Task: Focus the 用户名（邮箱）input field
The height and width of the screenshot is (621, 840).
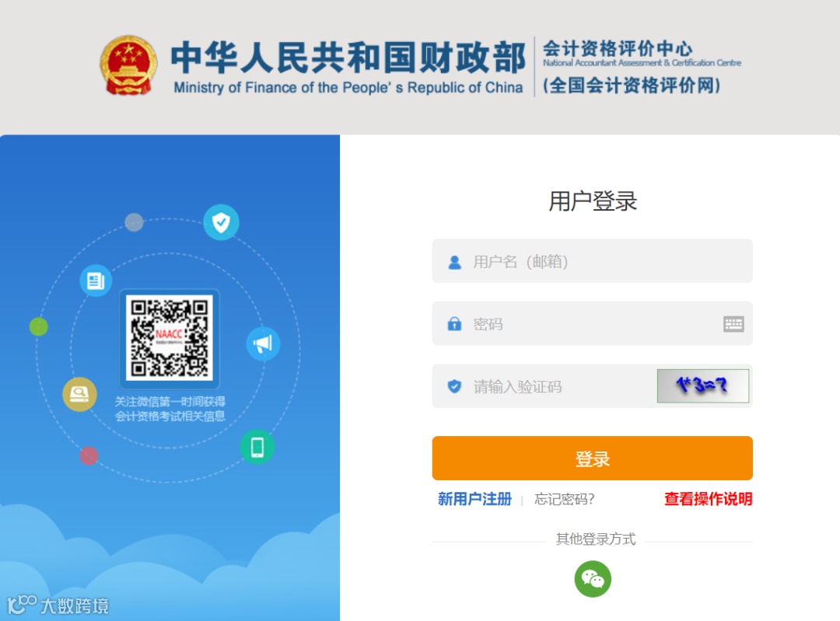Action: 593,261
